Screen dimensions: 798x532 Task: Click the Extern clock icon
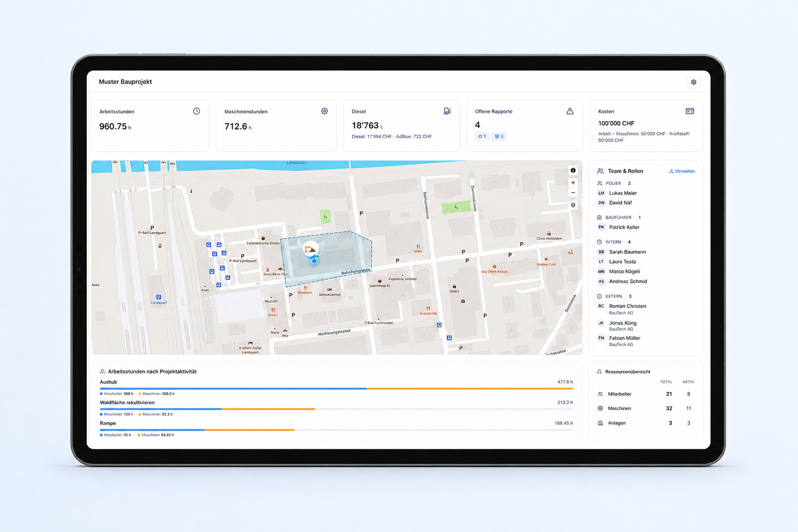[600, 296]
